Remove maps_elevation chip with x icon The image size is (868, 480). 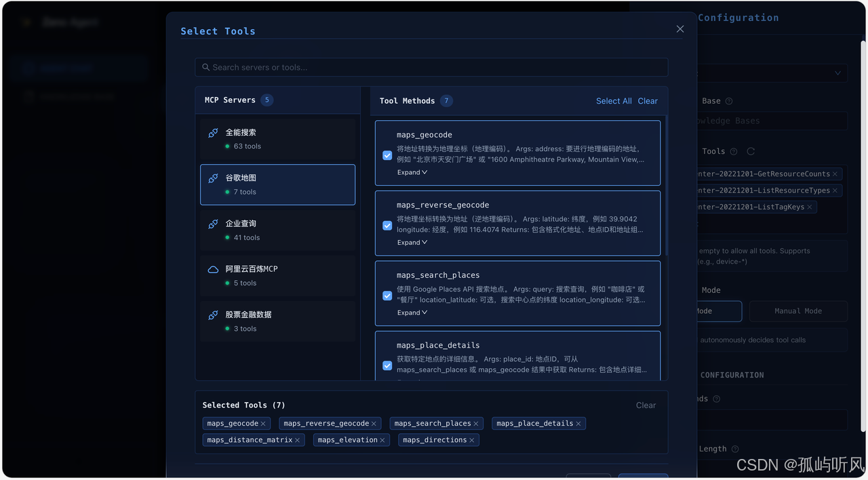pyautogui.click(x=382, y=441)
